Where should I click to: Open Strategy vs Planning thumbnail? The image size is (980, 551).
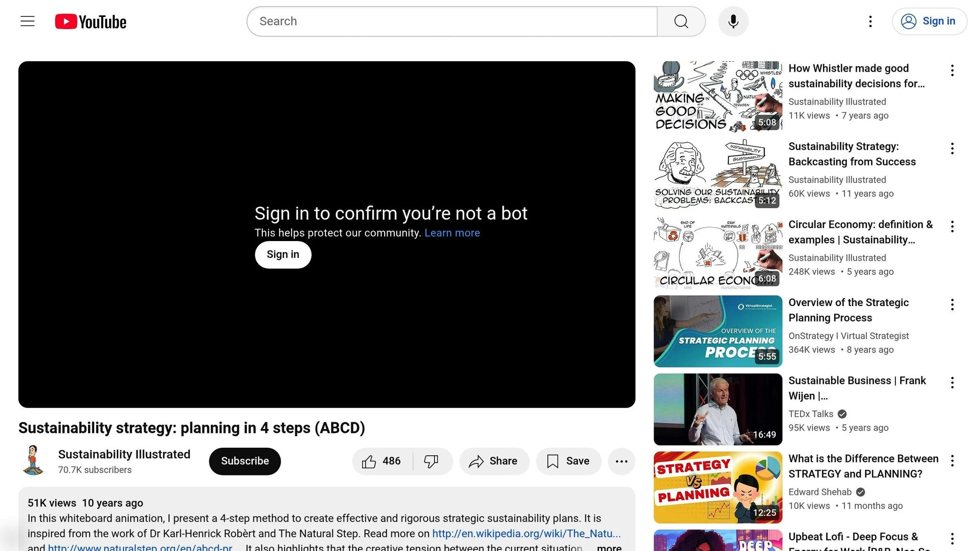pyautogui.click(x=718, y=487)
